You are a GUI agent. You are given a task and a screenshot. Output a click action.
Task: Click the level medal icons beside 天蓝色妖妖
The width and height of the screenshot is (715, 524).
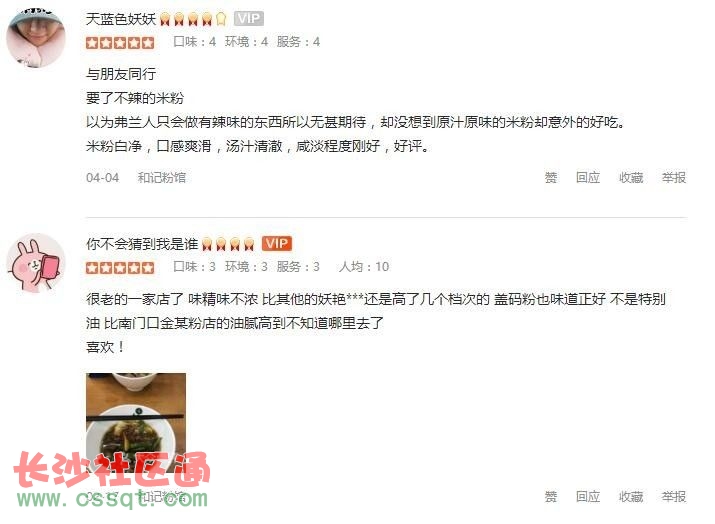(193, 19)
